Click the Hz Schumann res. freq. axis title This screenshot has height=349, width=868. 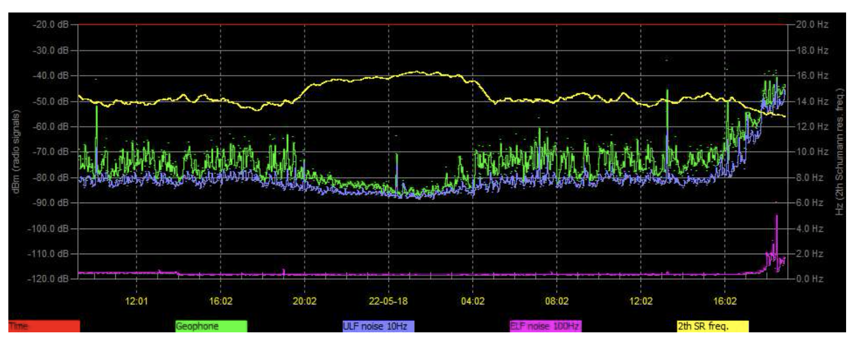(x=839, y=152)
